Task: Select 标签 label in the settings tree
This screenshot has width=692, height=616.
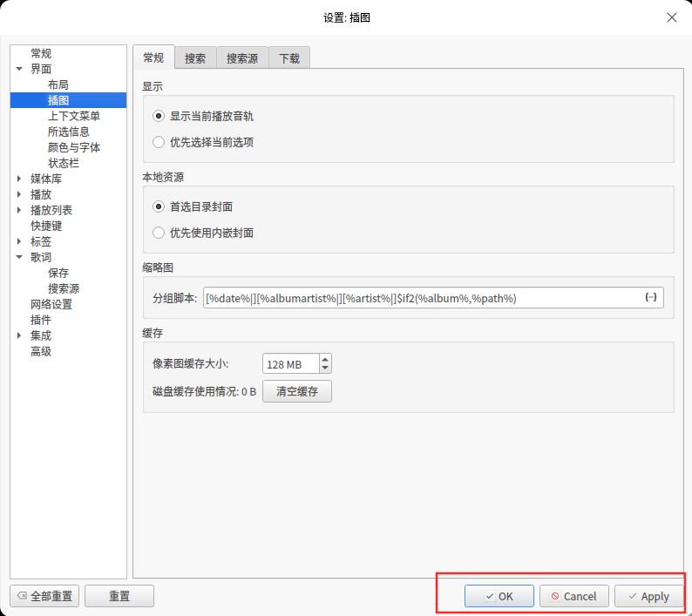Action: (41, 241)
